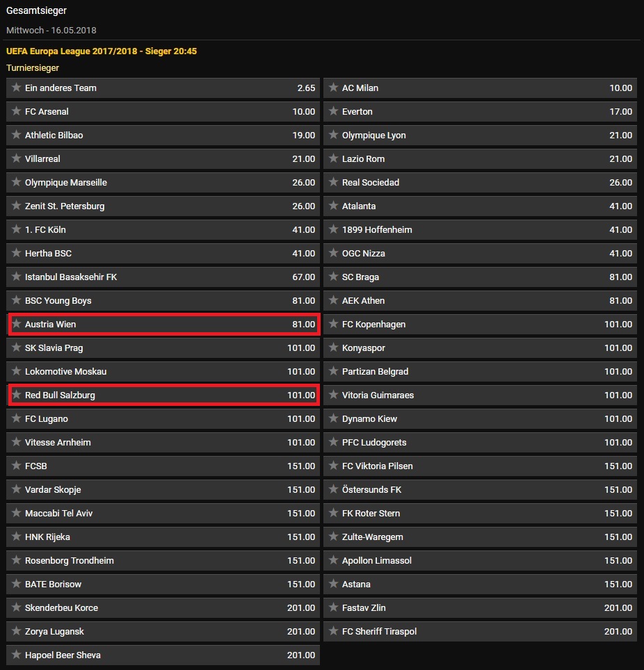Favorite Real Sociedad star icon
This screenshot has height=670, width=644.
334,182
